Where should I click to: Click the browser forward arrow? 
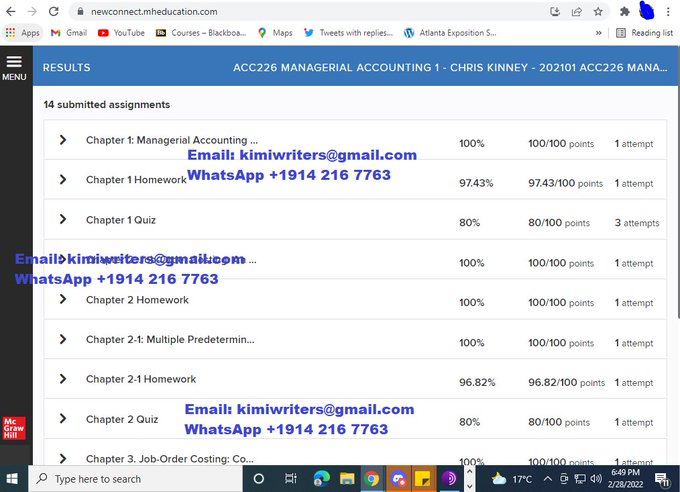(x=32, y=12)
